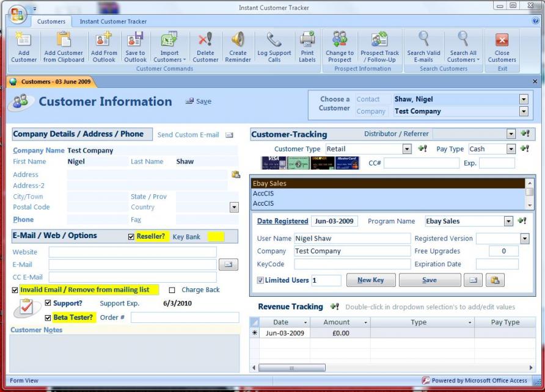Switch to Instant Customer Tracker ribbon tab
This screenshot has height=392, width=545.
(113, 21)
